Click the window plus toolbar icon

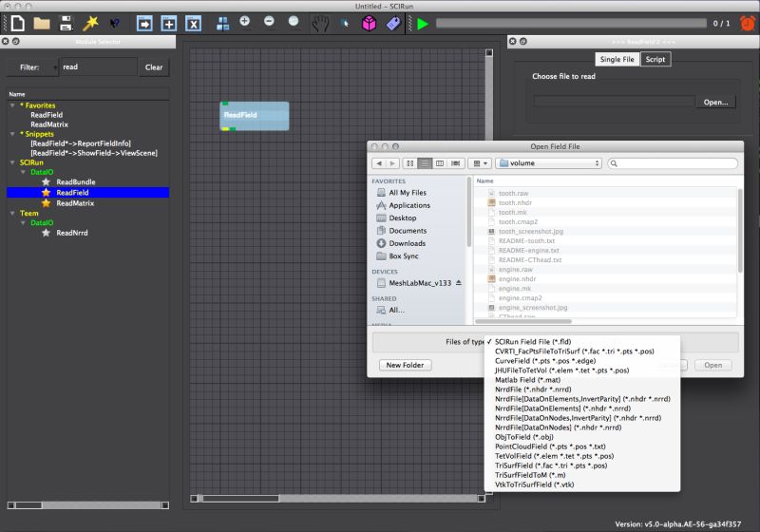point(169,23)
